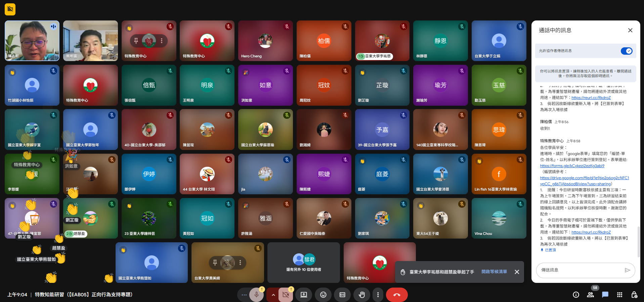Raise your hand using the toolbar
Viewport: 644px width, 302px height.
pos(361,295)
